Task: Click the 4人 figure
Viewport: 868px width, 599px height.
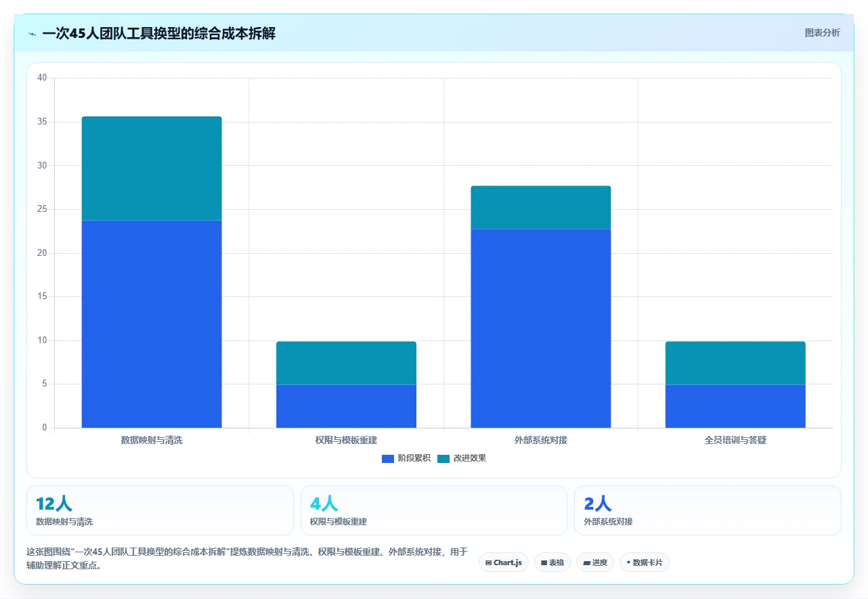Action: [x=324, y=504]
